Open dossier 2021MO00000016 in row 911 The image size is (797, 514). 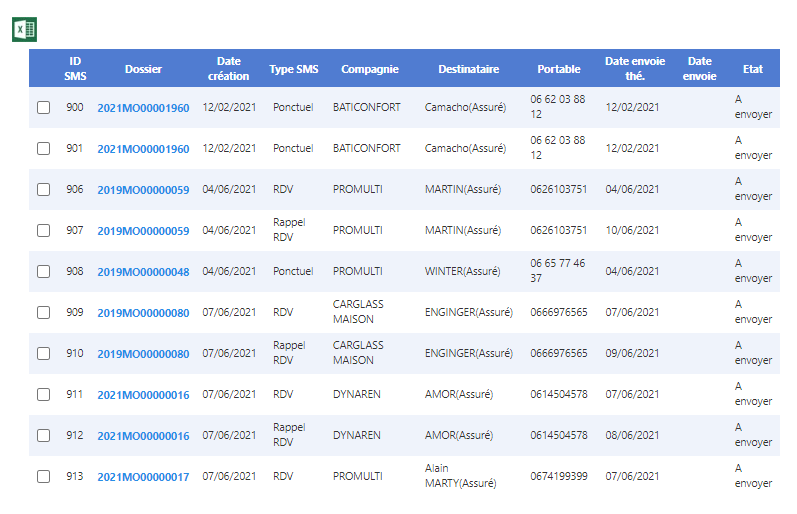pyautogui.click(x=143, y=395)
